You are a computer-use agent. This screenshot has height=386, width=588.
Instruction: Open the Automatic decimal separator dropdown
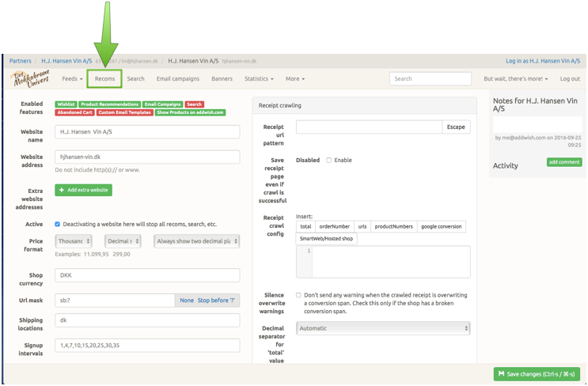click(383, 328)
